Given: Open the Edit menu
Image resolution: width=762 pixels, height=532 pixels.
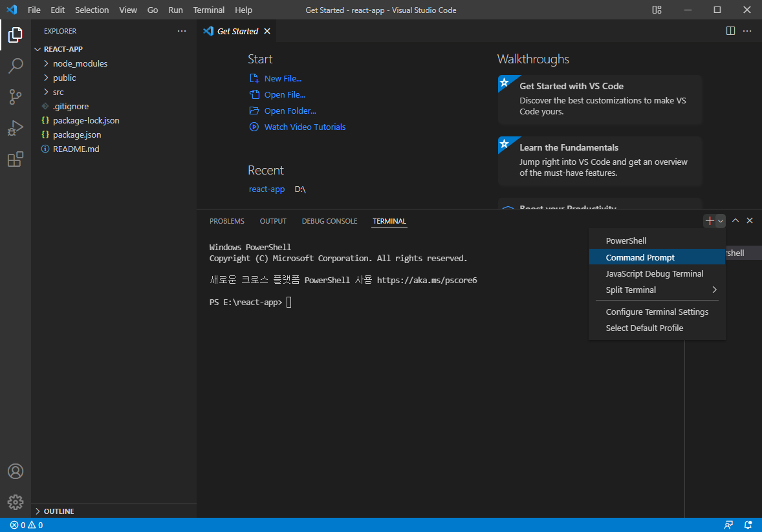Looking at the screenshot, I should (58, 10).
